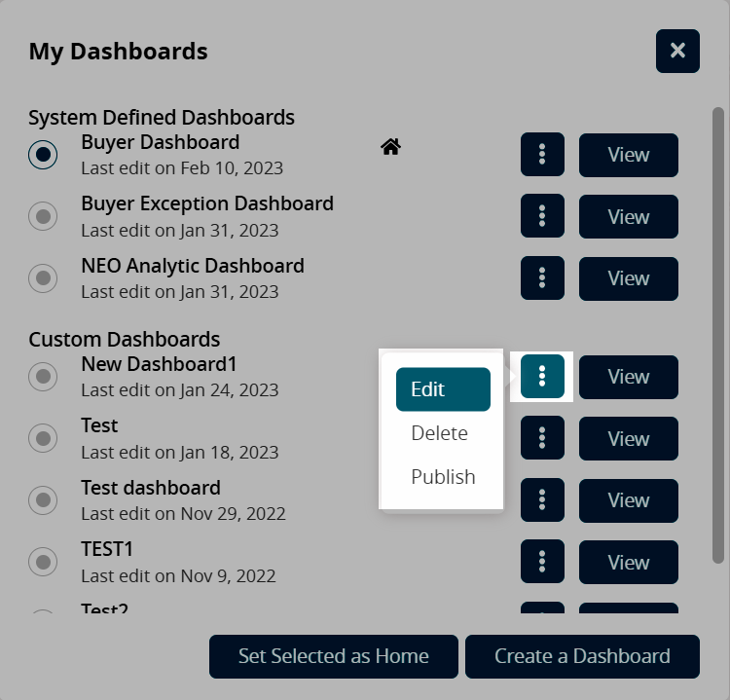Open the kebab menu for Test dashboard
Image resolution: width=730 pixels, height=700 pixels.
pos(542,500)
